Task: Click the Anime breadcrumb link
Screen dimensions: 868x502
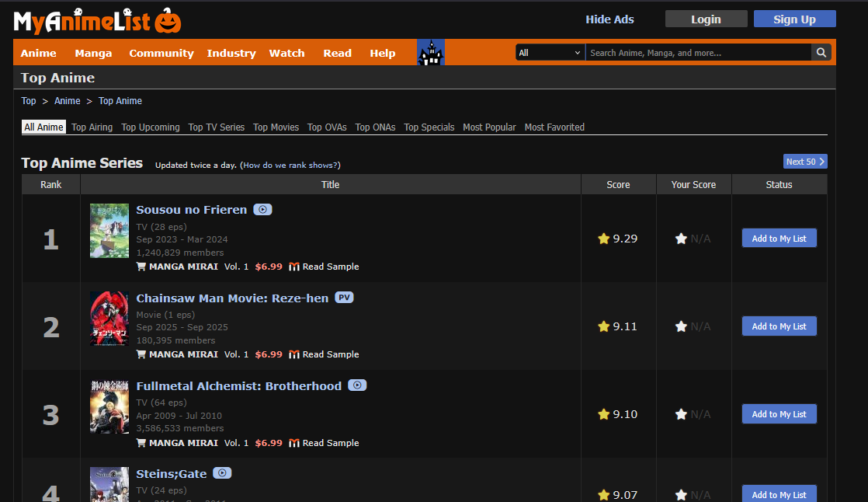Action: (x=67, y=101)
